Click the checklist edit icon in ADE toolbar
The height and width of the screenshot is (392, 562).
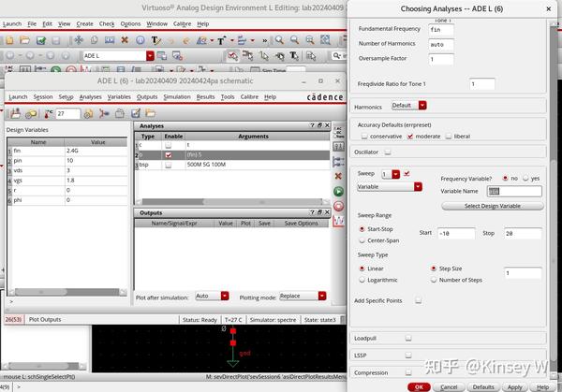point(136,113)
